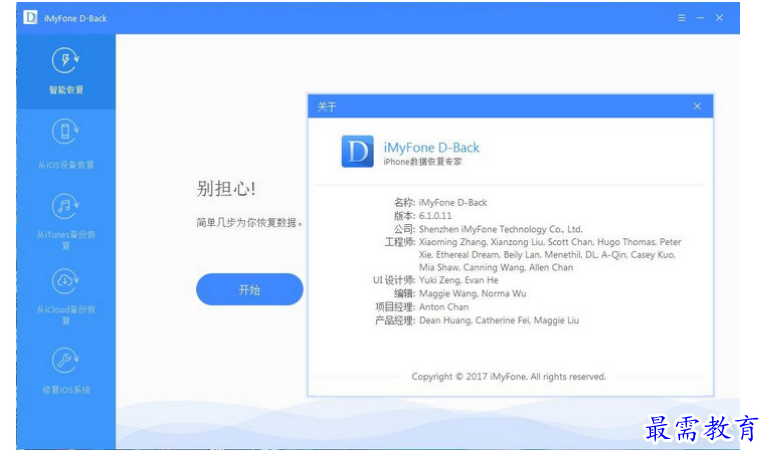Click the 别担心! heading
The image size is (767, 460).
[226, 188]
